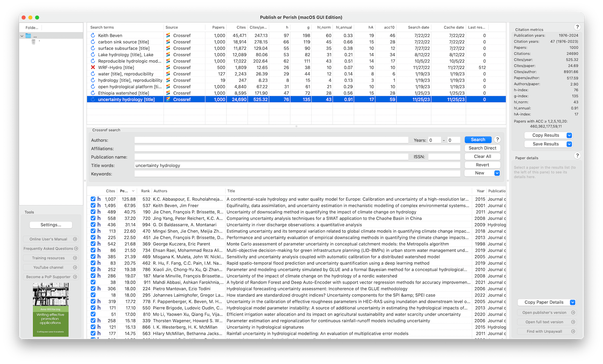Click the Revert button
This screenshot has height=364, width=603.
point(482,165)
